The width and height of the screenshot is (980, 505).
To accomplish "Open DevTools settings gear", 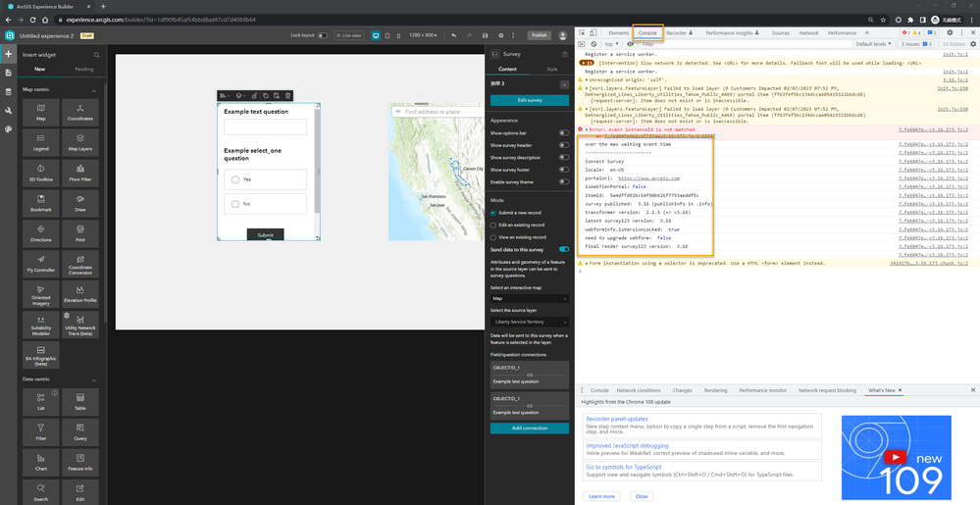I will click(x=950, y=32).
